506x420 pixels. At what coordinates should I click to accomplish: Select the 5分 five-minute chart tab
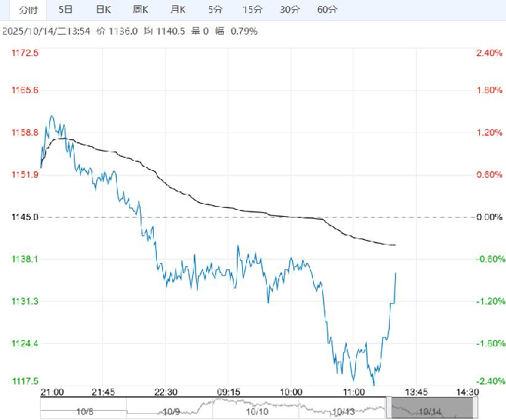click(x=216, y=10)
